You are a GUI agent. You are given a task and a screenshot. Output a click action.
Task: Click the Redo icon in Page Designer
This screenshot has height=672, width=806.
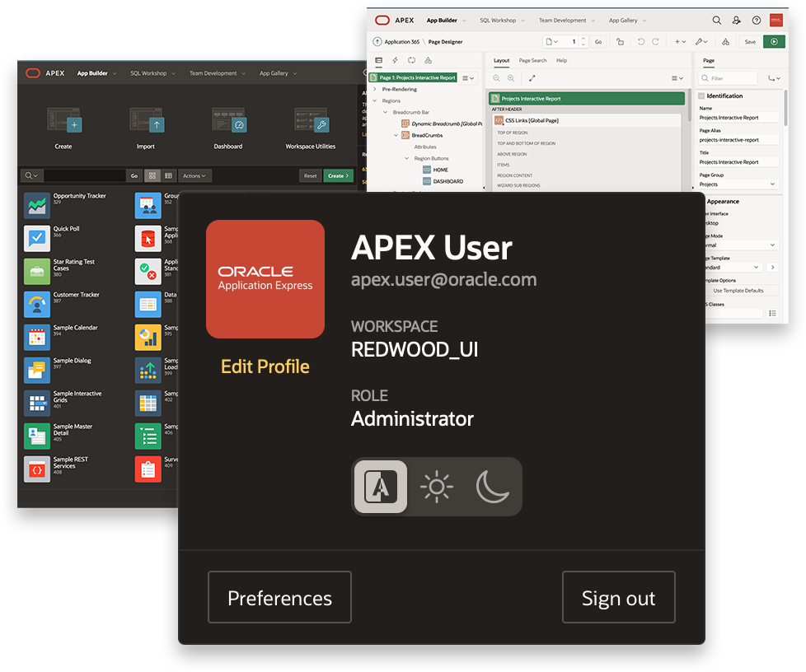pos(655,42)
